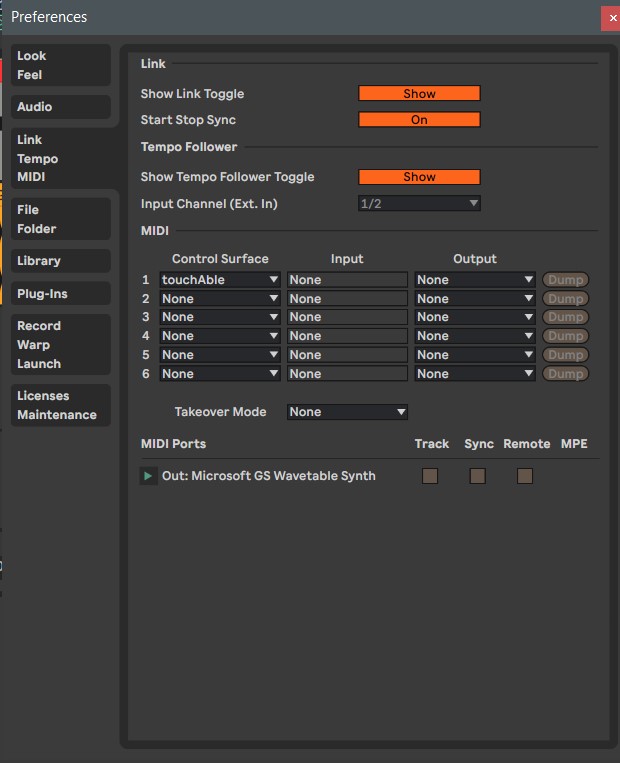This screenshot has width=620, height=763.
Task: Open Output dropdown for row 1
Action: click(x=475, y=280)
